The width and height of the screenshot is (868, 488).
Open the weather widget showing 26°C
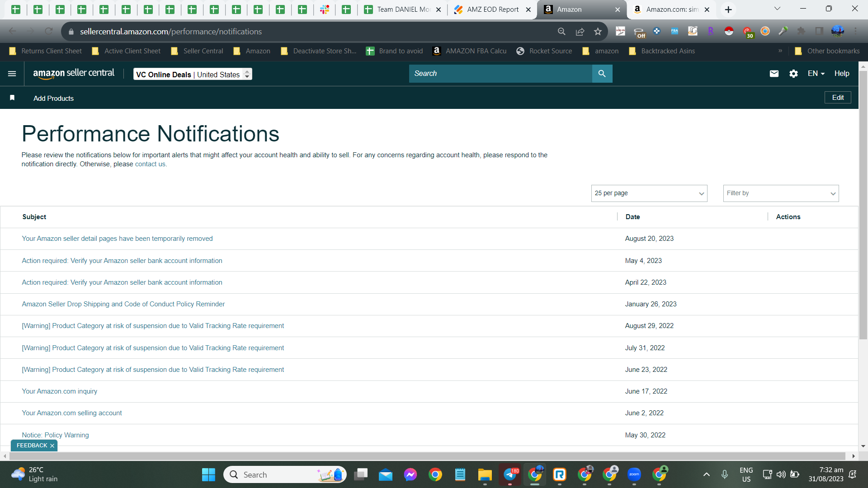(35, 474)
